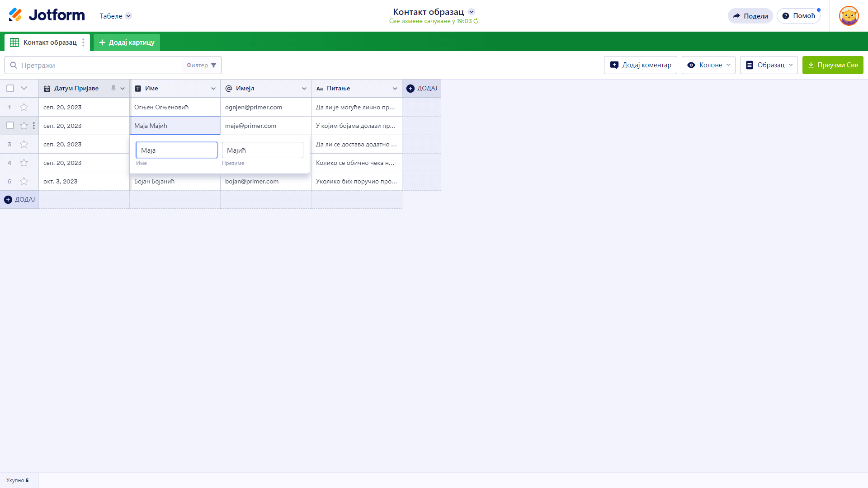Toggle the select-all checkbox in header
Viewport: 868px width, 488px height.
click(10, 89)
